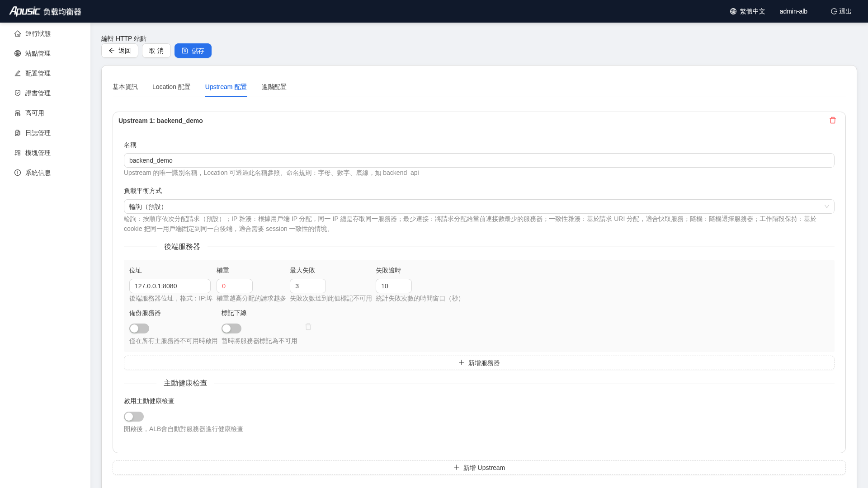Switch to the Location 配置 tab
This screenshot has width=868, height=488.
pos(171,87)
